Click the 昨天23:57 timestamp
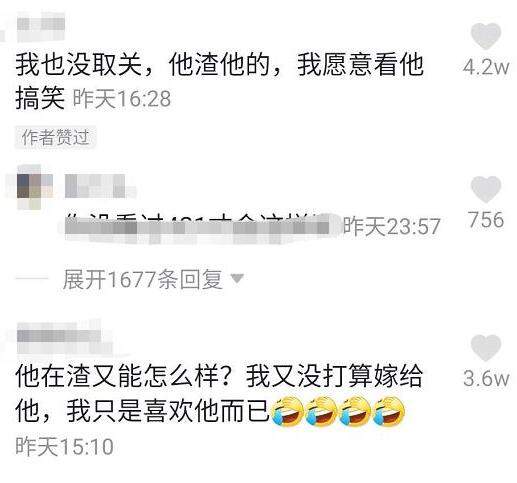This screenshot has width=517, height=483. click(x=391, y=226)
